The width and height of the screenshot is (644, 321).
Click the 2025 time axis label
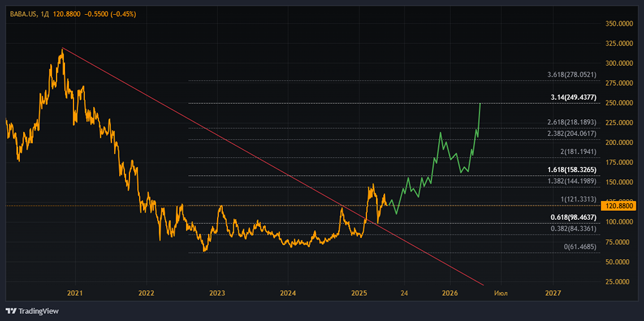(x=359, y=293)
